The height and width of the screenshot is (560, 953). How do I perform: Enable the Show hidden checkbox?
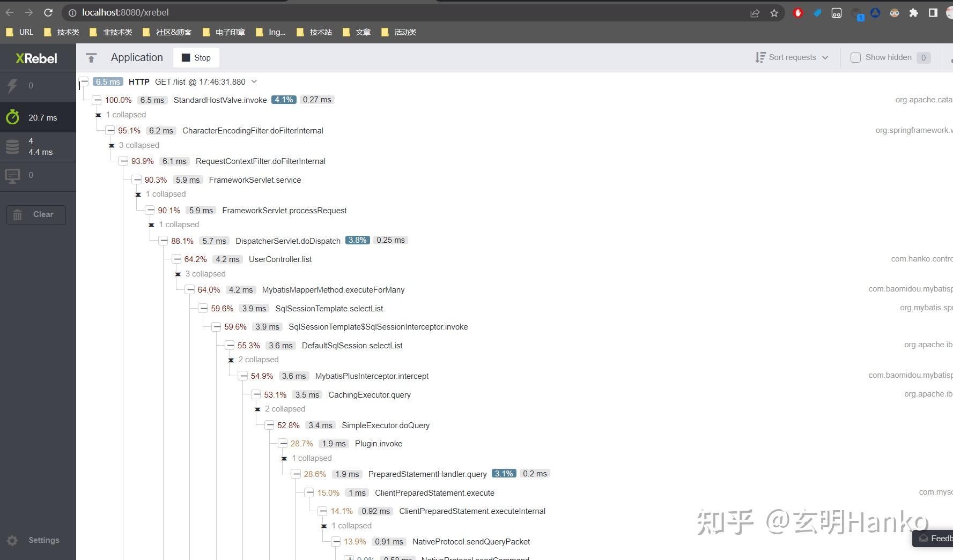click(856, 57)
